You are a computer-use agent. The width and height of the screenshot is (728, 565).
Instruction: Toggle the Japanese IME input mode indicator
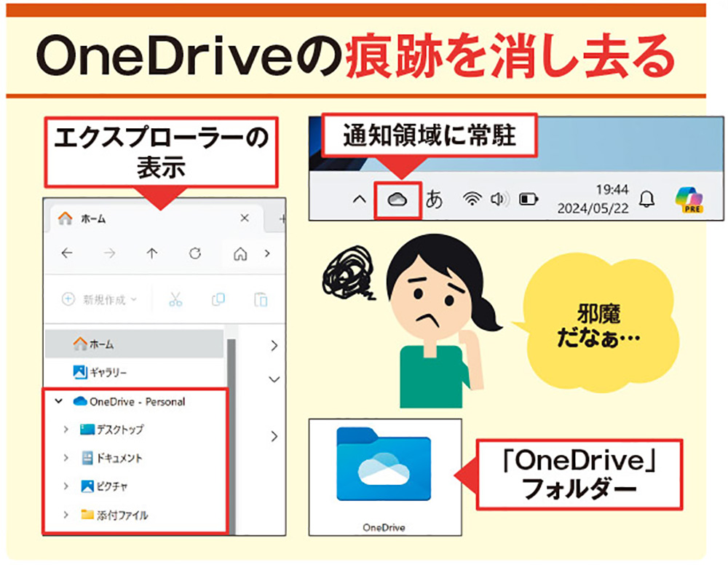[435, 197]
